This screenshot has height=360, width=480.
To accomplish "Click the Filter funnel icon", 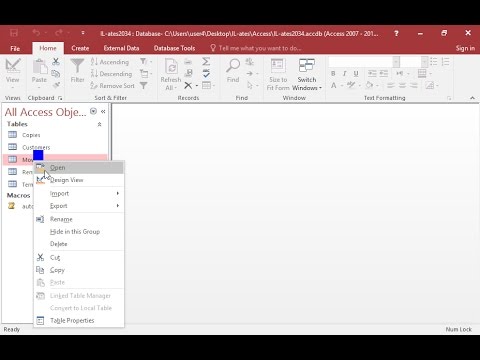I will 77,66.
